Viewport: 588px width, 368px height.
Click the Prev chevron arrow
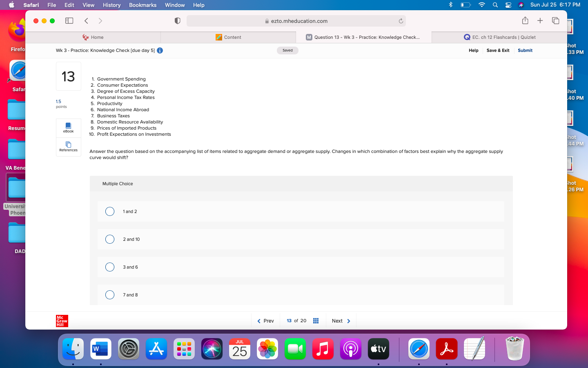click(259, 321)
